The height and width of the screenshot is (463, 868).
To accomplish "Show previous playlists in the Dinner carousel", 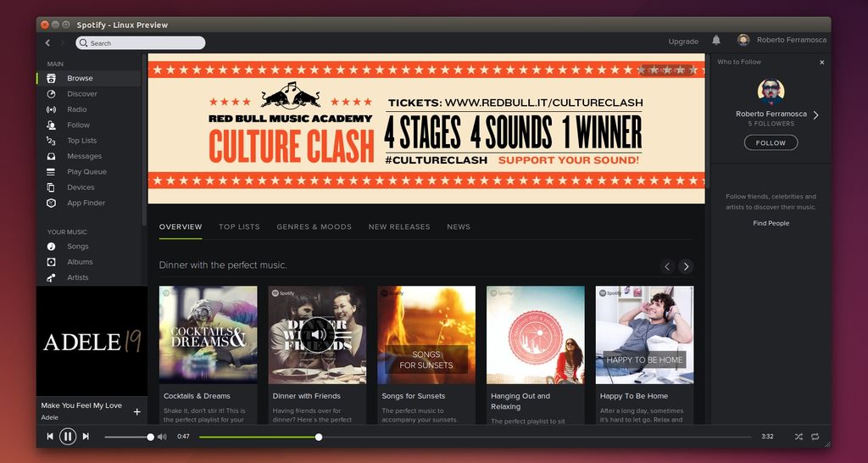I will 667,266.
